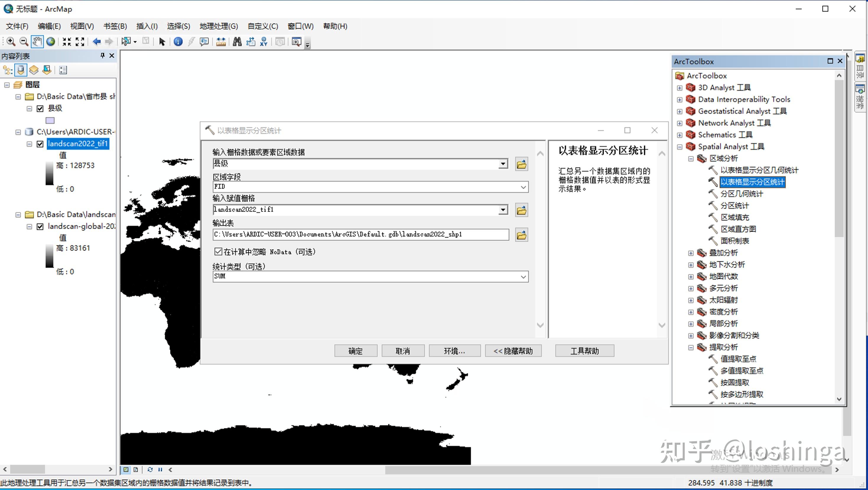The height and width of the screenshot is (490, 868).
Task: Select the Measure tool
Action: click(x=221, y=41)
